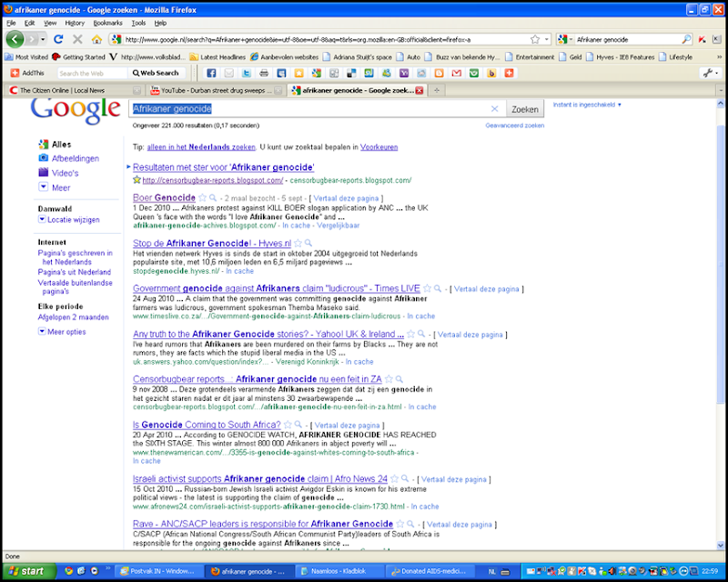Image resolution: width=728 pixels, height=582 pixels.
Task: Preview Yahoo UK & Ireland result with magnifier
Action: 421,334
